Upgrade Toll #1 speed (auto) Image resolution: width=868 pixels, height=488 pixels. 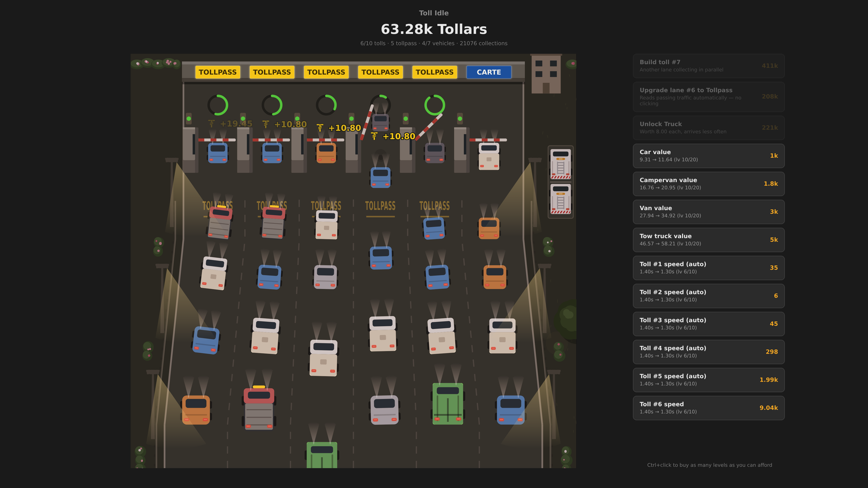coord(708,268)
